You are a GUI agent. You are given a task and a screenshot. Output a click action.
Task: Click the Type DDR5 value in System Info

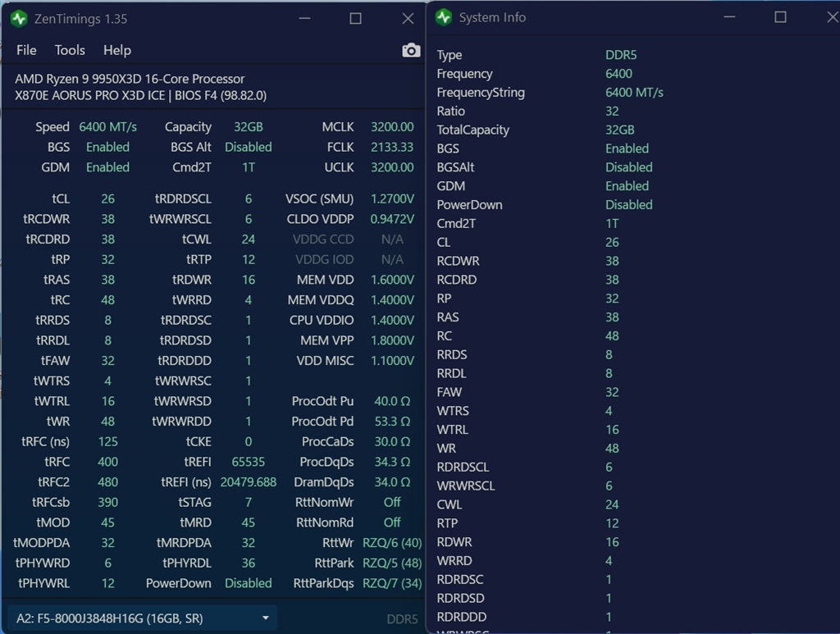[x=621, y=55]
